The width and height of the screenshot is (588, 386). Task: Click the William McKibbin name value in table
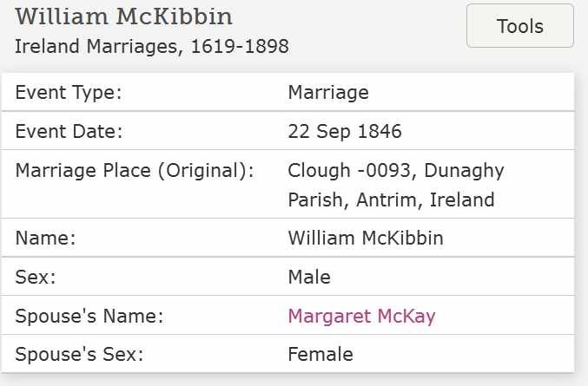coord(366,239)
